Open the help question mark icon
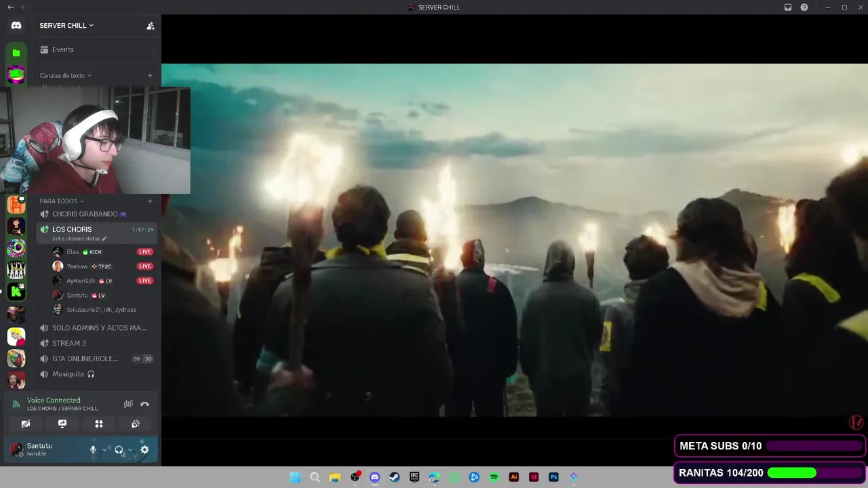Image resolution: width=868 pixels, height=488 pixels. click(x=804, y=7)
